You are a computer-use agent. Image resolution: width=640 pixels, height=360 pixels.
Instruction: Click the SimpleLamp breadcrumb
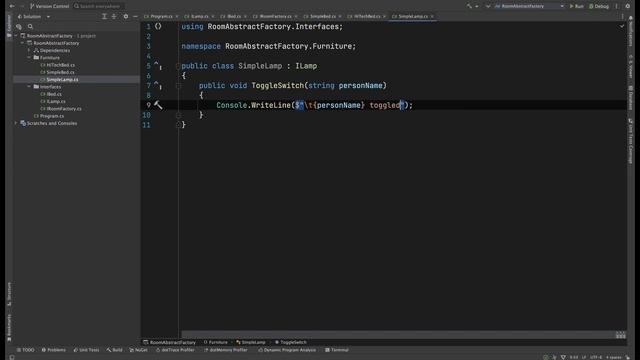coord(251,342)
